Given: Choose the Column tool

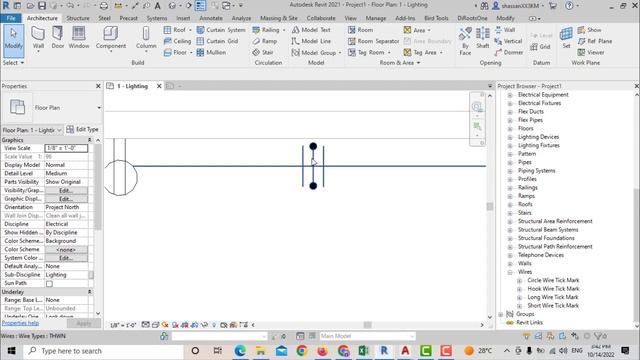Looking at the screenshot, I should point(146,38).
